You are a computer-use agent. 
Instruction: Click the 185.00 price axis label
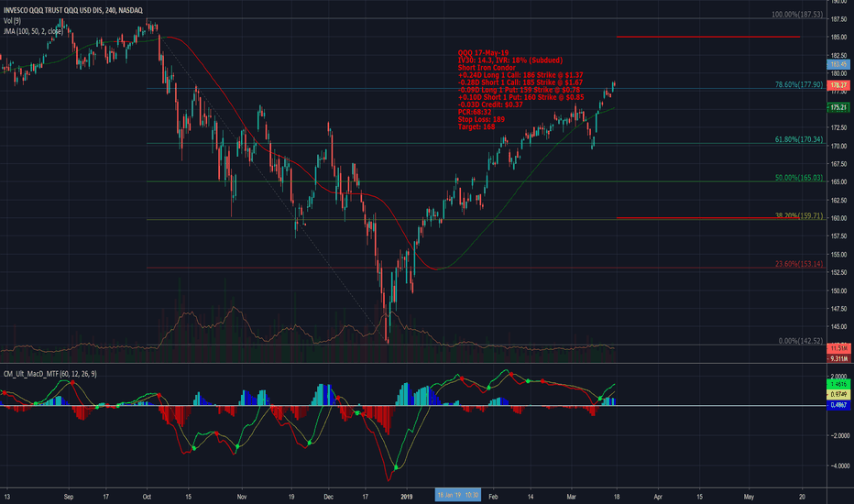pos(838,37)
